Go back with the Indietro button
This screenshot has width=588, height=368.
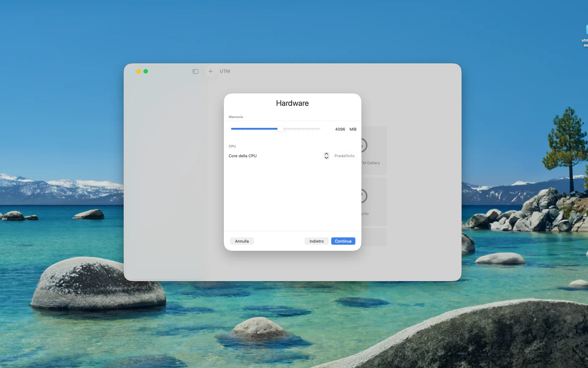click(x=316, y=241)
